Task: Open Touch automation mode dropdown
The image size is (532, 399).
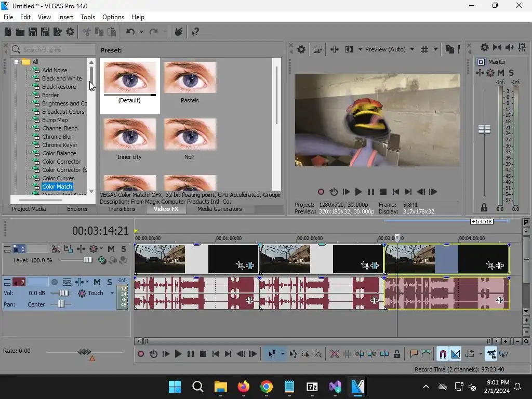Action: pos(112,293)
